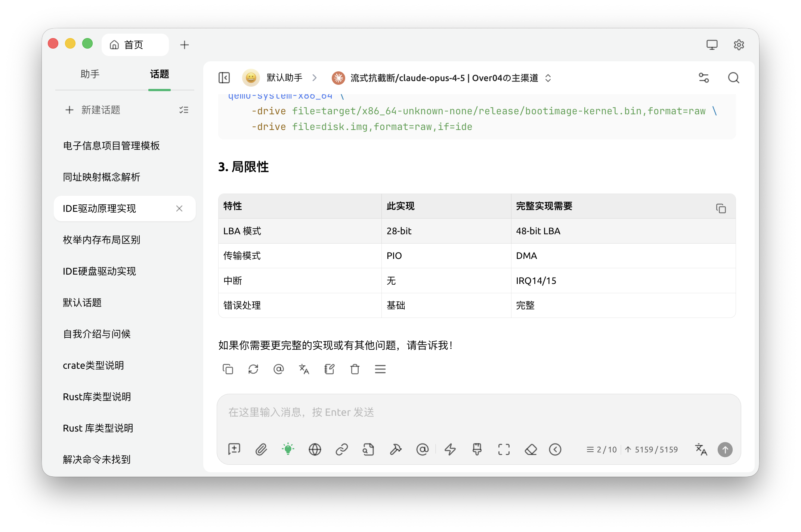Click the quick phrases lightning icon

450,449
